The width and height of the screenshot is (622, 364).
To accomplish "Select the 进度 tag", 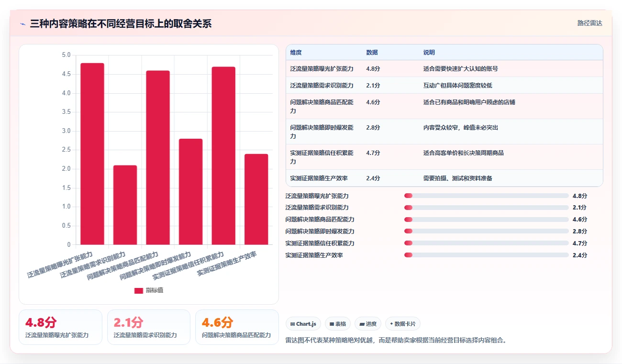I will (368, 324).
